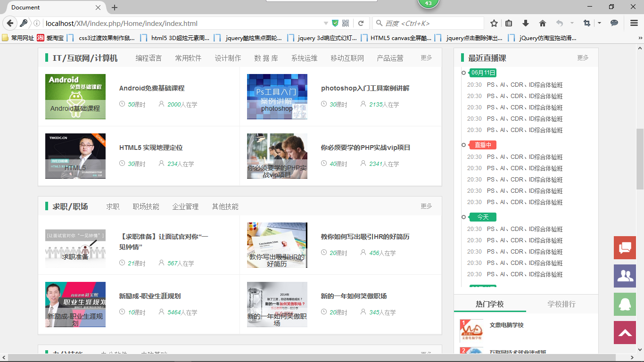This screenshot has height=362, width=644.
Task: Close the Document tab
Action: tap(98, 8)
